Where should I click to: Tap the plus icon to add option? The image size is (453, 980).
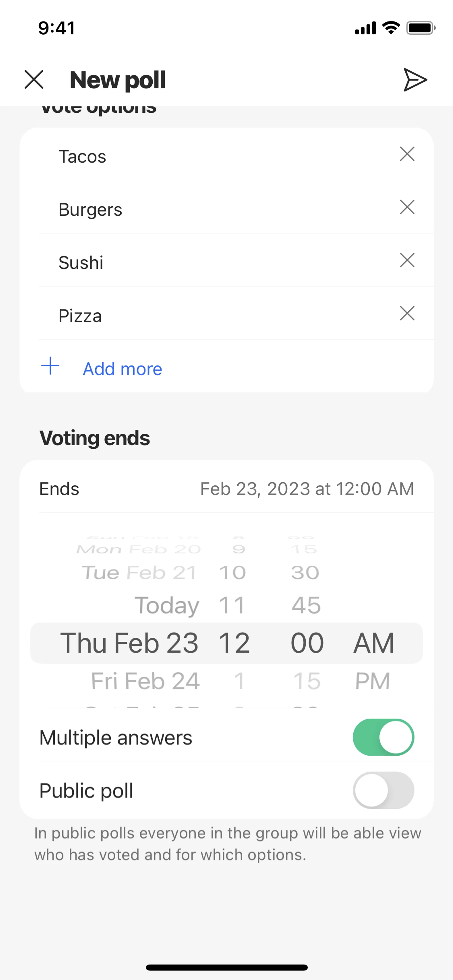coord(50,366)
